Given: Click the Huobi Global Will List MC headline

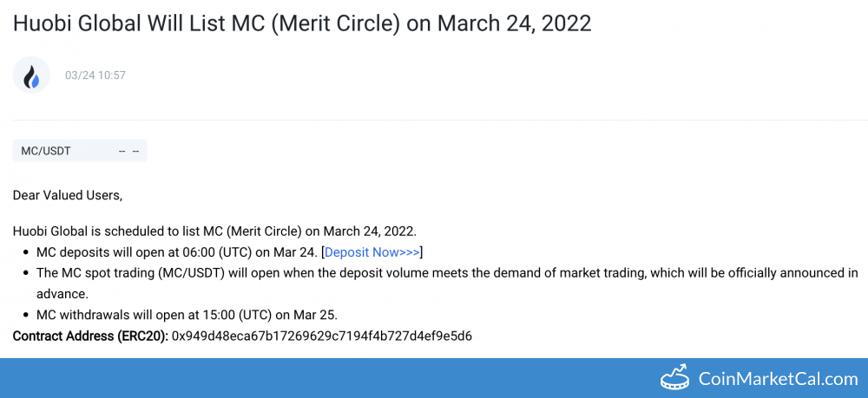Looking at the screenshot, I should (302, 23).
